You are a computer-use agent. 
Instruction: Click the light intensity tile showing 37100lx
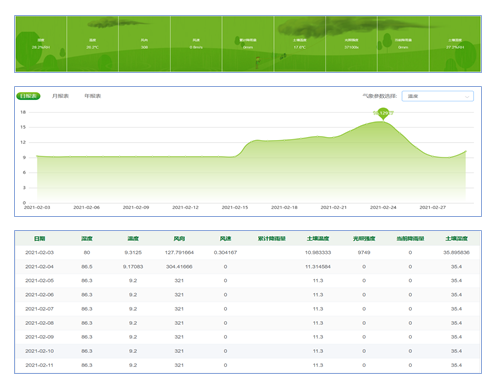[x=352, y=44]
